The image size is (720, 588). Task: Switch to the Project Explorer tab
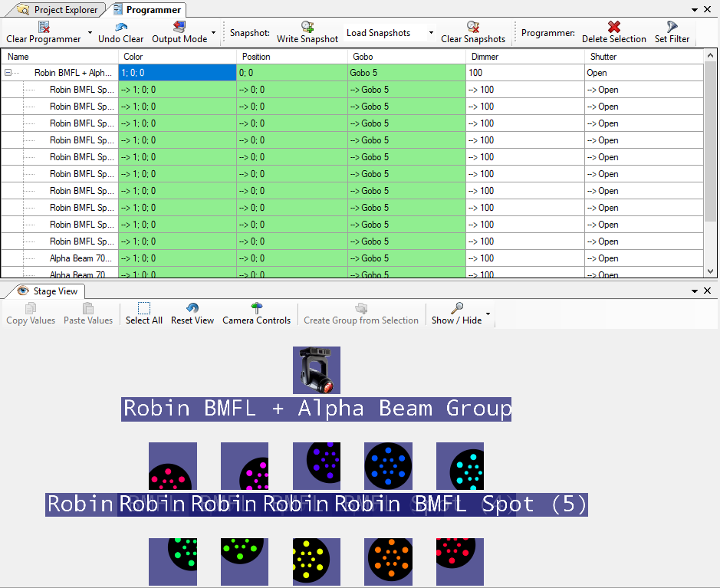(58, 10)
